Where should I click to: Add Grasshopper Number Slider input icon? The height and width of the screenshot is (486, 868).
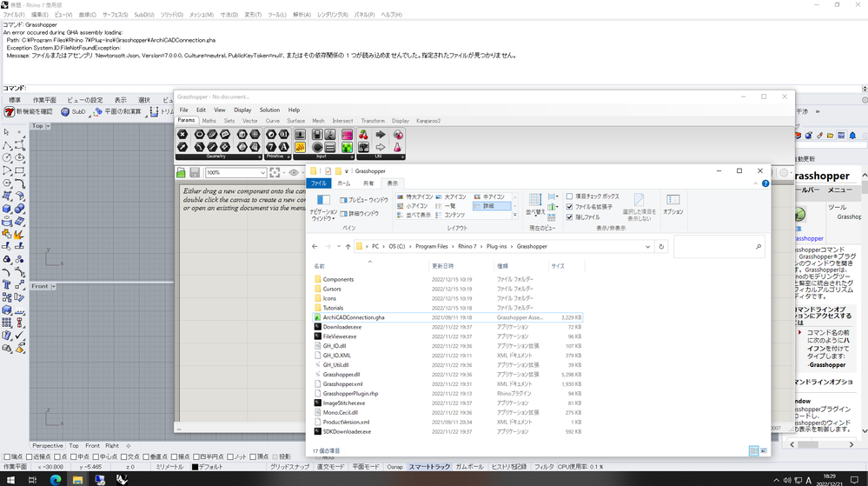tap(300, 135)
